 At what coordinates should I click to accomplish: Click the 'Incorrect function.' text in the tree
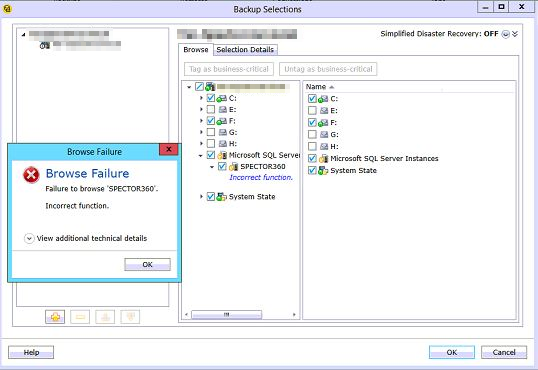[x=261, y=177]
